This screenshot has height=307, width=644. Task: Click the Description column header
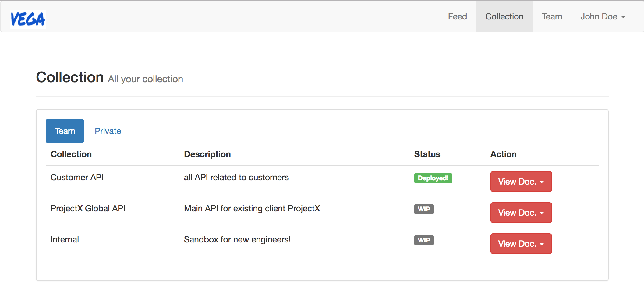point(207,154)
